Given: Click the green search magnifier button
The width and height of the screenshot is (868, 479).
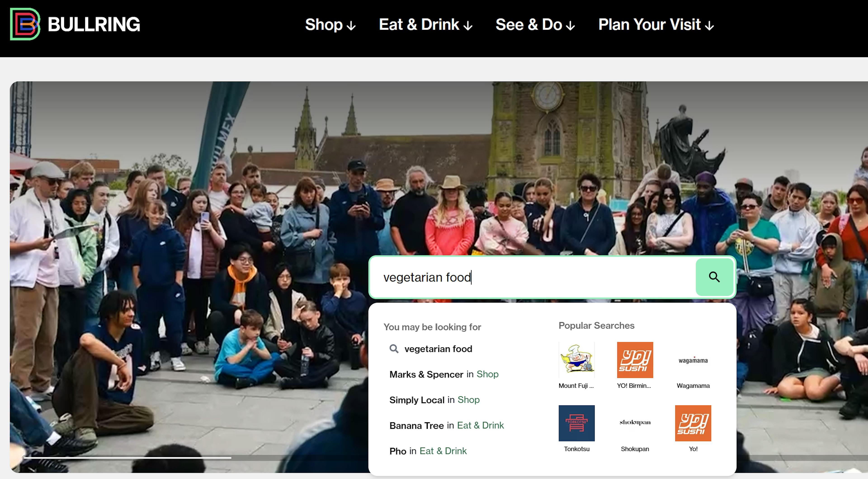Looking at the screenshot, I should (714, 277).
